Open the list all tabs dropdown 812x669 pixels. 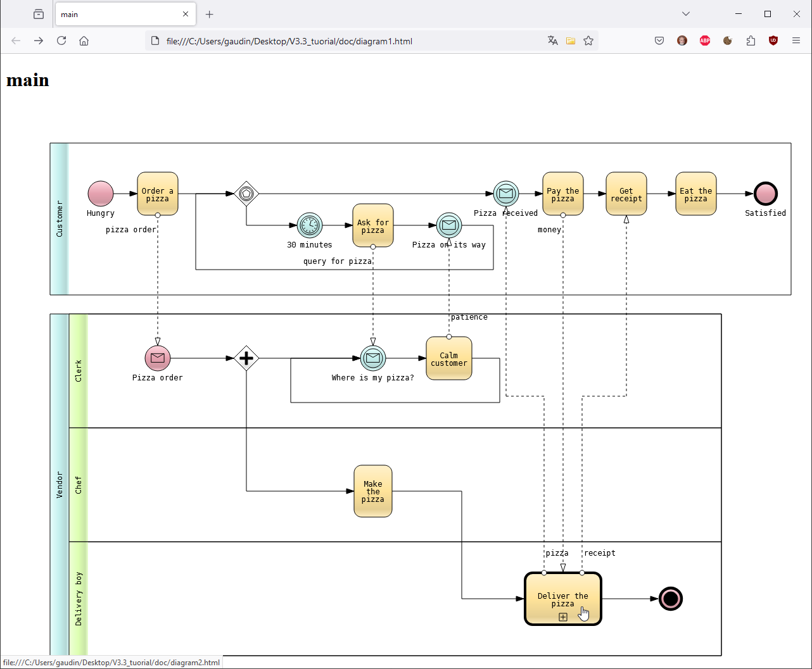tap(685, 14)
